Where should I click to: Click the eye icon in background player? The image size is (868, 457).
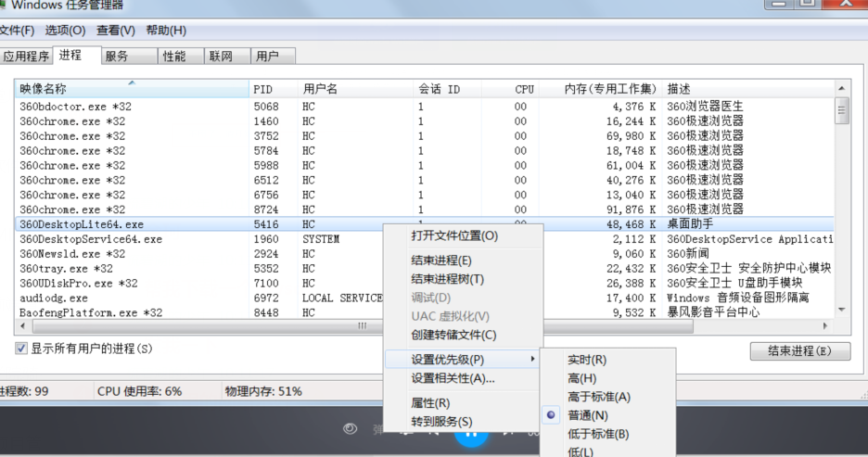tap(350, 429)
